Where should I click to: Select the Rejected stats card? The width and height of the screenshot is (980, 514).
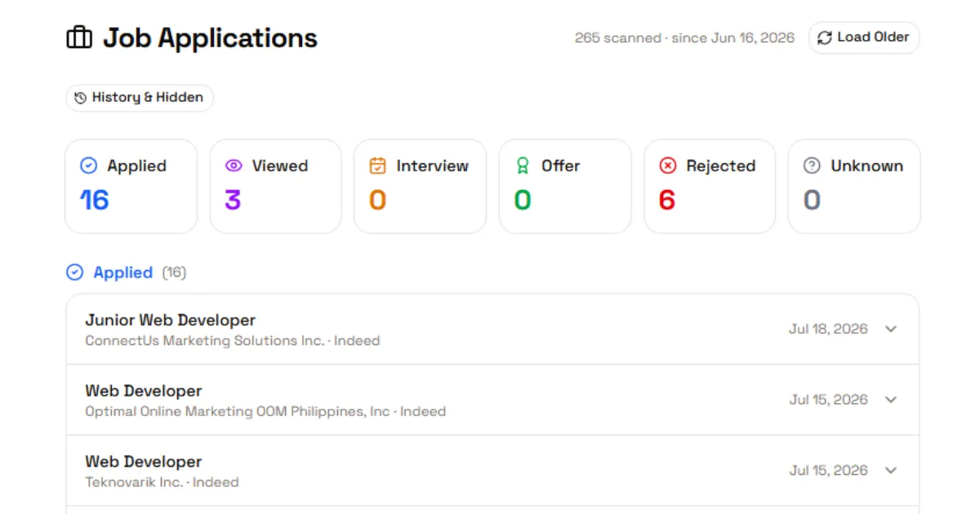(710, 186)
